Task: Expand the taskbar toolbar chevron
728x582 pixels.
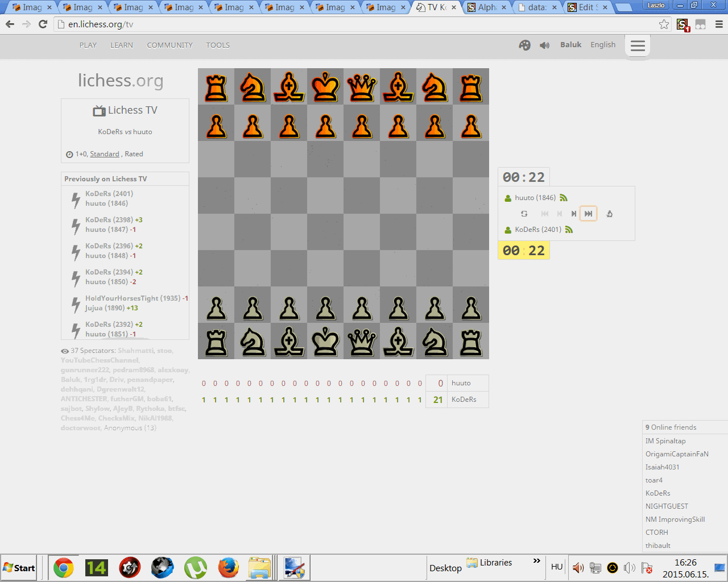Action: pyautogui.click(x=536, y=561)
